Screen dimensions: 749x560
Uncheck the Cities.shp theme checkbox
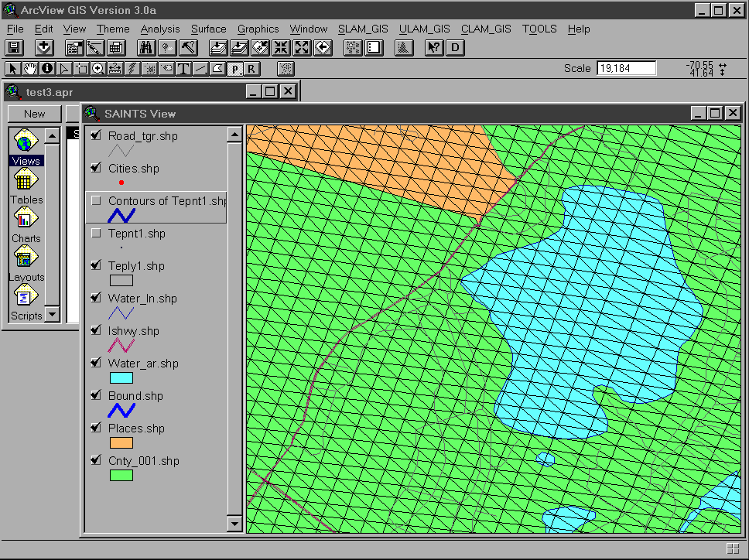click(96, 168)
